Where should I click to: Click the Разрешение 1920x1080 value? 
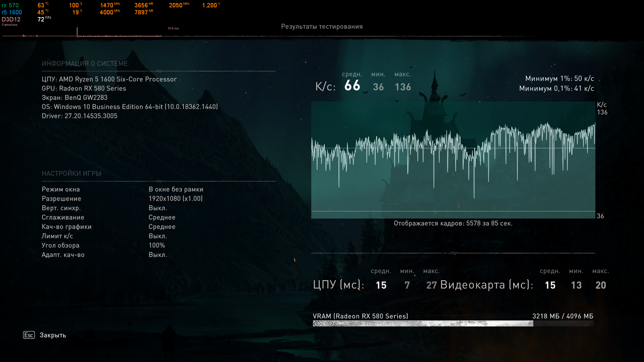pyautogui.click(x=175, y=198)
